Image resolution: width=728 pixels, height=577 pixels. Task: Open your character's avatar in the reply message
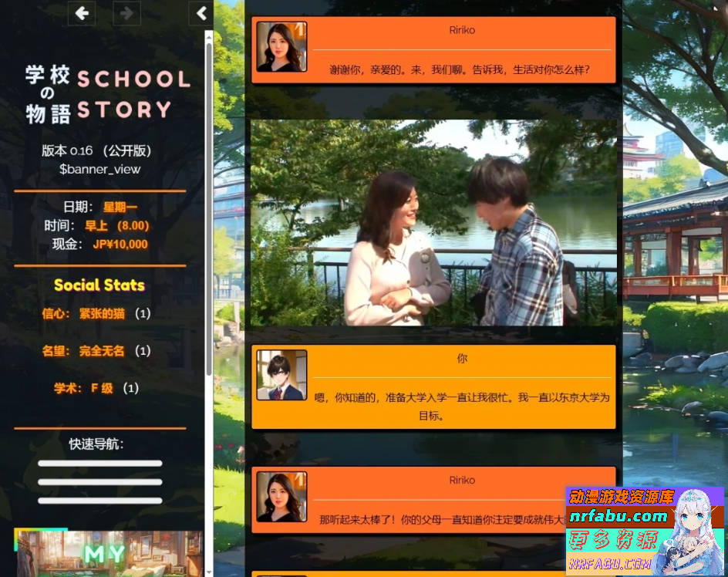[281, 374]
